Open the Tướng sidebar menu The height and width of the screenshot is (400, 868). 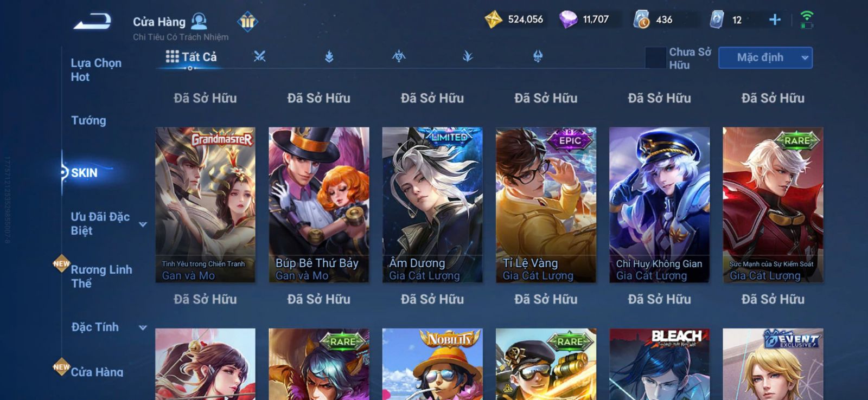click(x=88, y=120)
